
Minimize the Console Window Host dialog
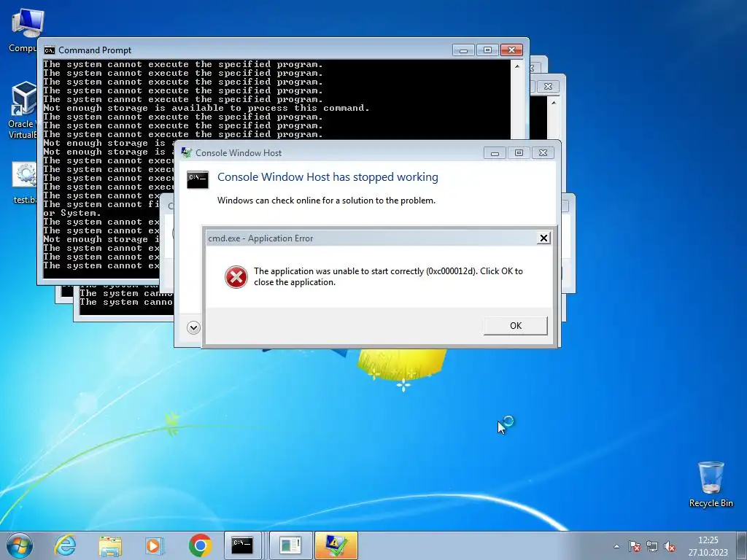tap(495, 153)
